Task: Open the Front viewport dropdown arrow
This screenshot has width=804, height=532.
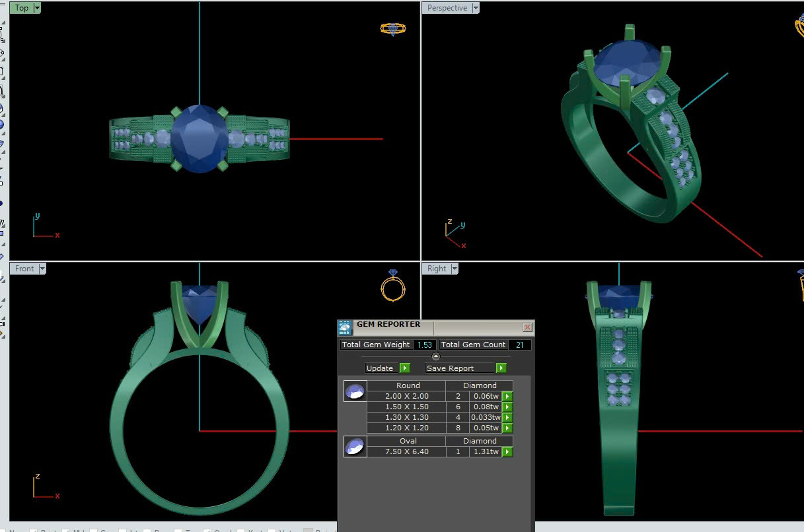Action: (42, 269)
